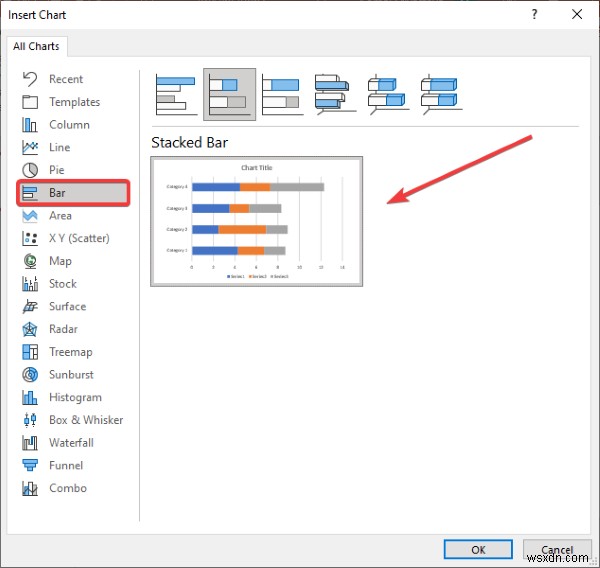This screenshot has height=568, width=600.
Task: Click the Surface chart icon
Action: point(30,307)
